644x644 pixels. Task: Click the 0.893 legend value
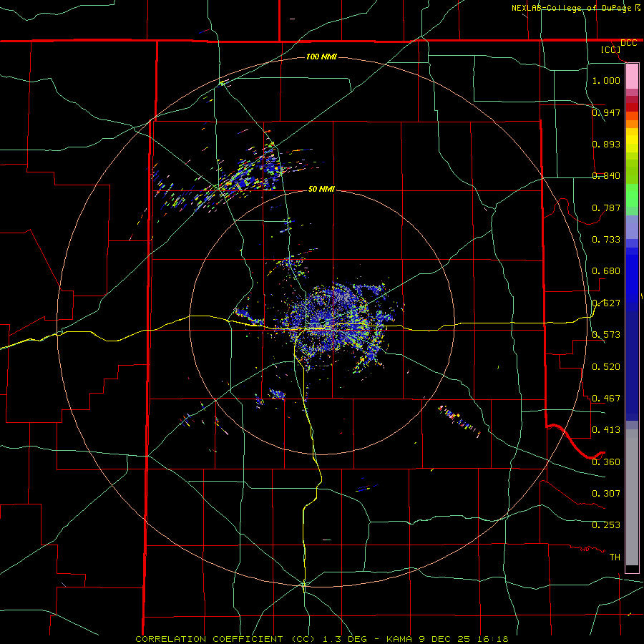pos(606,144)
